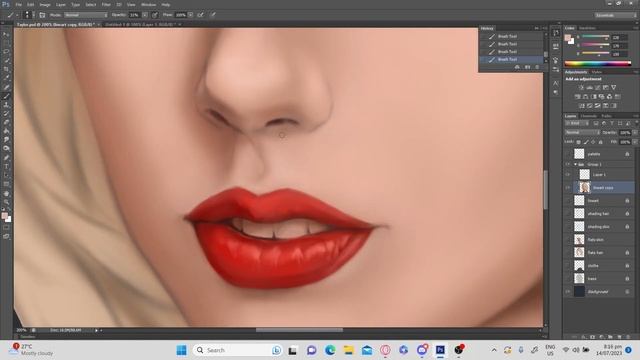640x360 pixels.
Task: Click foreground color swatch in toolbox
Action: (4, 216)
